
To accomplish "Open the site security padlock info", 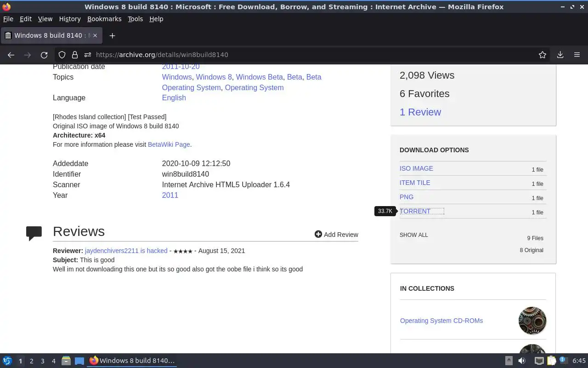I will (x=74, y=55).
